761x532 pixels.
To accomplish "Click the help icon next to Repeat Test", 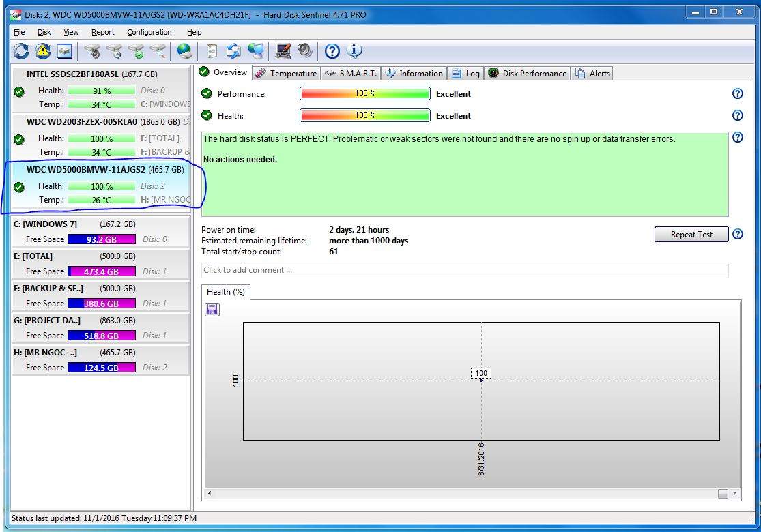I will 737,234.
